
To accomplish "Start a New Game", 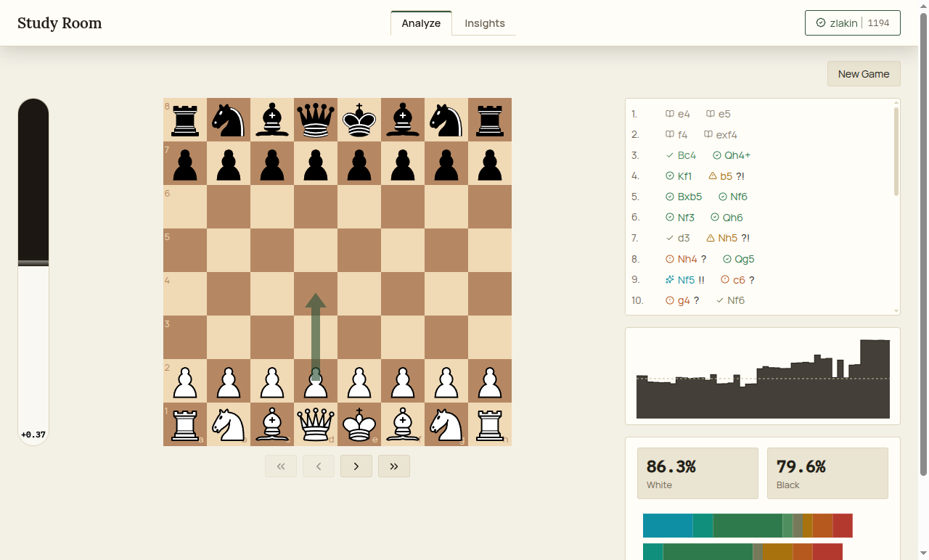I will tap(864, 74).
